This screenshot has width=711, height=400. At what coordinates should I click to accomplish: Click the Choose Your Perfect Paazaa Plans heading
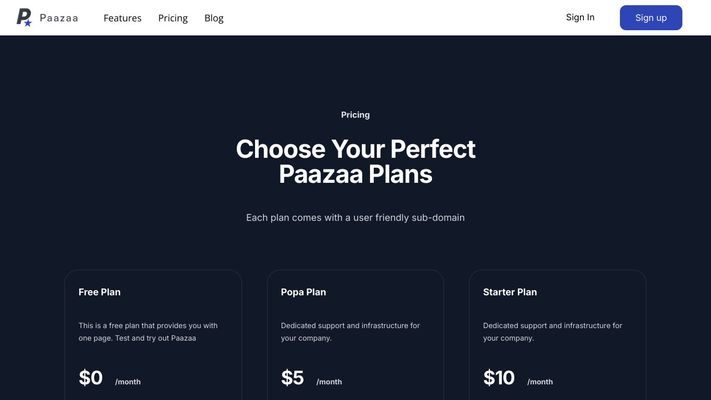[x=355, y=161]
